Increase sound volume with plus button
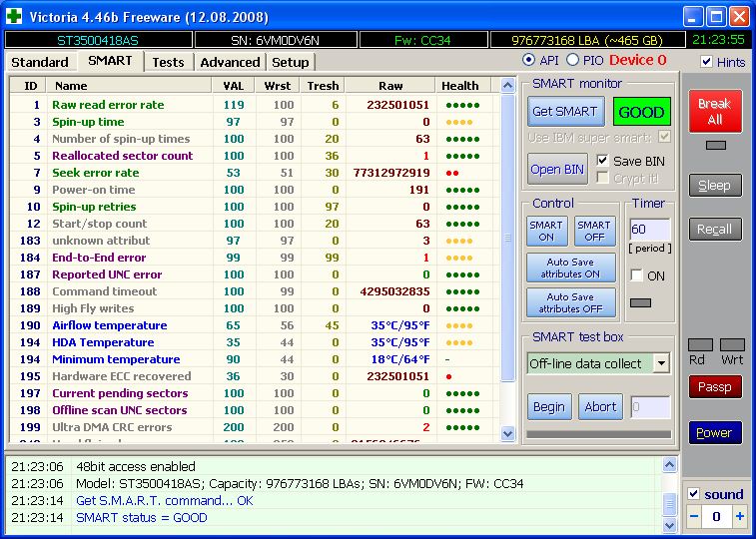The width and height of the screenshot is (756, 539). click(x=739, y=516)
